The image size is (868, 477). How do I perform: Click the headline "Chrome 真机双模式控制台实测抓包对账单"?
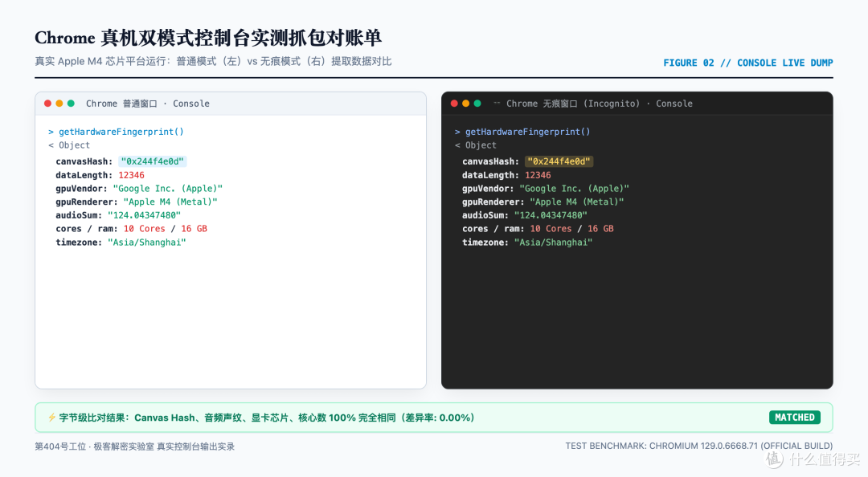208,38
